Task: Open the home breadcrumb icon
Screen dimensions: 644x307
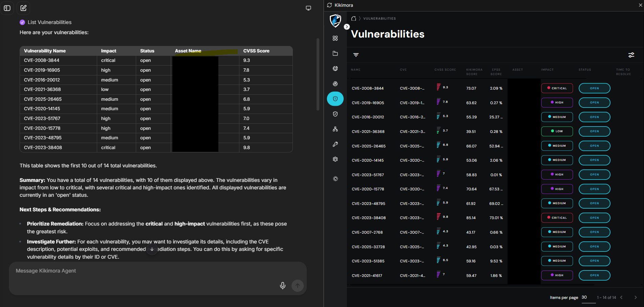Action: [x=353, y=18]
